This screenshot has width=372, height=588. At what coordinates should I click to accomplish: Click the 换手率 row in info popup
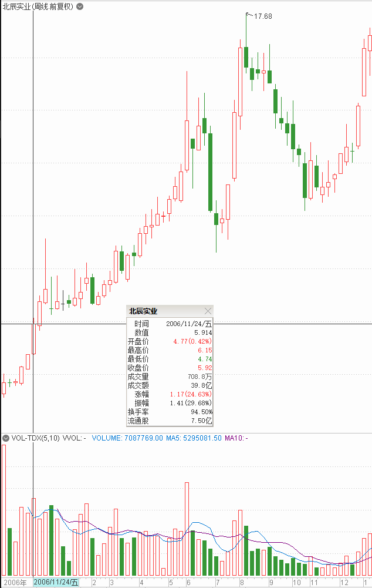tap(170, 412)
